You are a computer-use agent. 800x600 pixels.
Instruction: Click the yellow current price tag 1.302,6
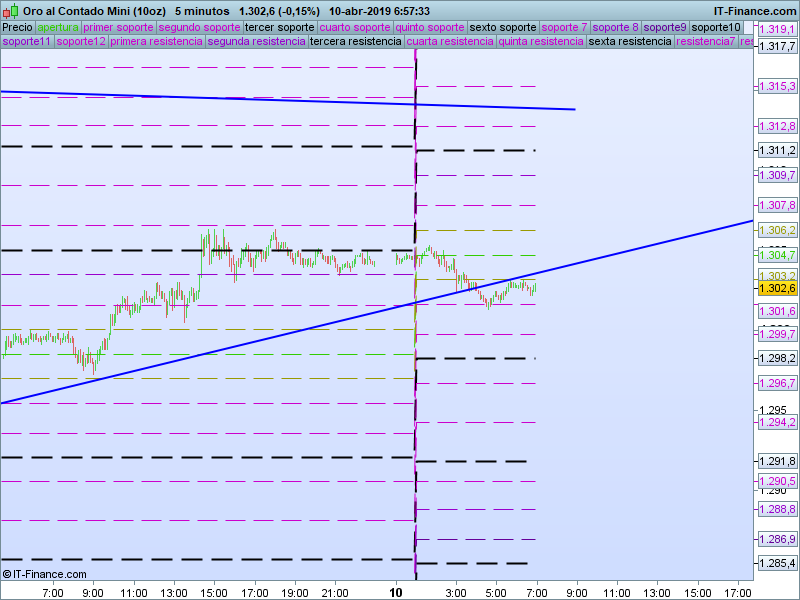point(776,288)
